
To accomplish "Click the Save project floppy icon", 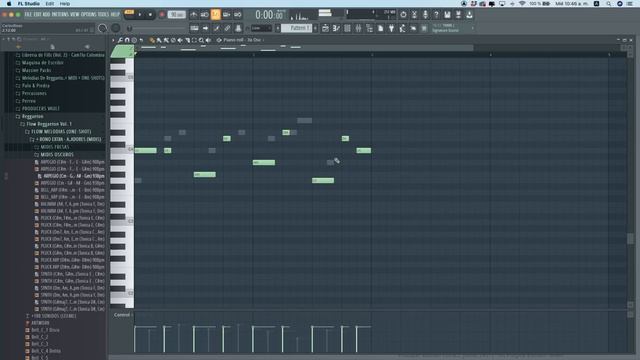I will (x=447, y=15).
